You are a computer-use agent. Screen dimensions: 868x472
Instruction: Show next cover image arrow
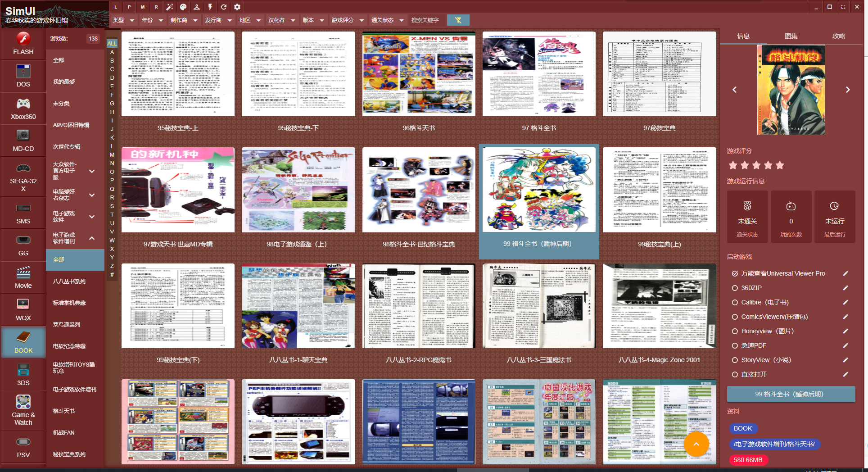click(x=848, y=90)
